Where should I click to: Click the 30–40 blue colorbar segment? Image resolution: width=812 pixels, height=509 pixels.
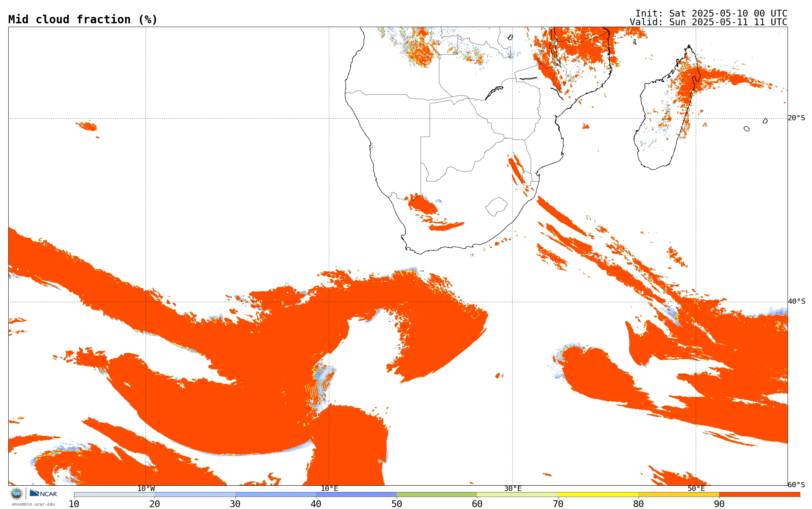276,495
